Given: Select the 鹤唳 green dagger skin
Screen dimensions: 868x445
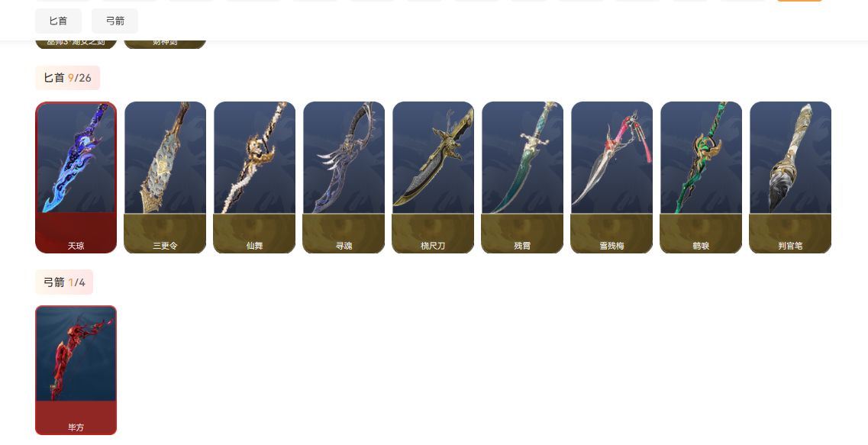Looking at the screenshot, I should click(x=701, y=177).
